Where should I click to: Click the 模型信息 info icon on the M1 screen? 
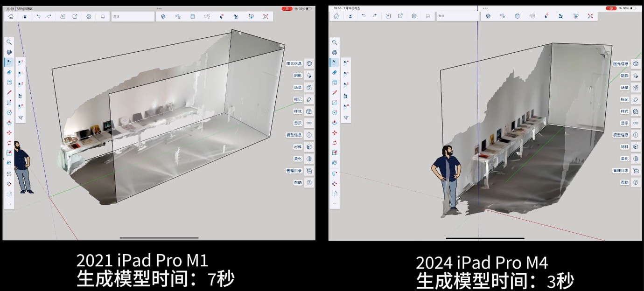(x=309, y=135)
